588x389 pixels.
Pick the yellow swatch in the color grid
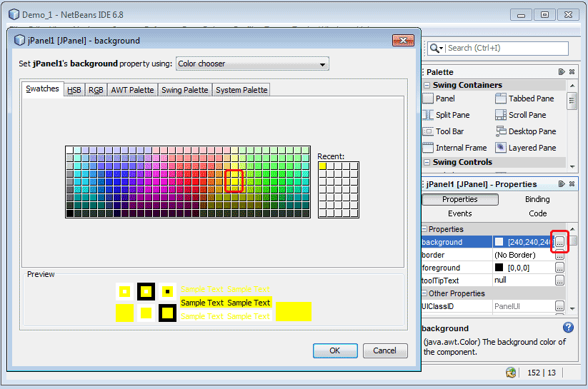pyautogui.click(x=234, y=181)
